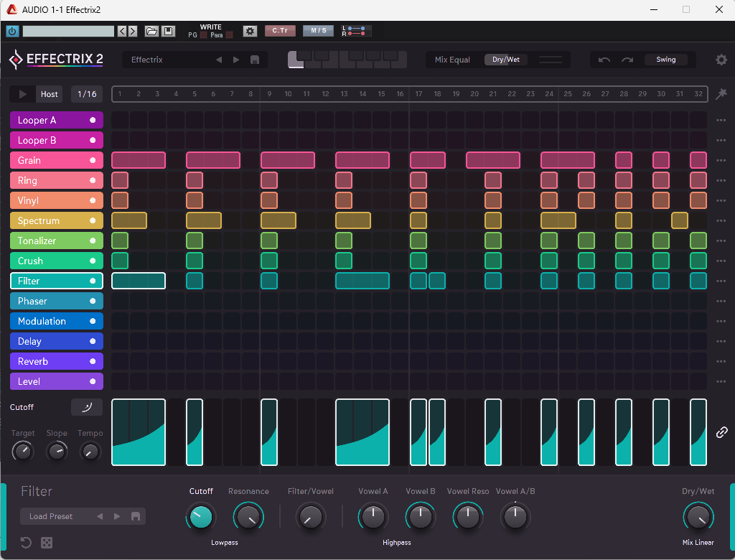Toggle Reverb effect enable dot
Viewport: 735px width, 560px height.
point(93,361)
